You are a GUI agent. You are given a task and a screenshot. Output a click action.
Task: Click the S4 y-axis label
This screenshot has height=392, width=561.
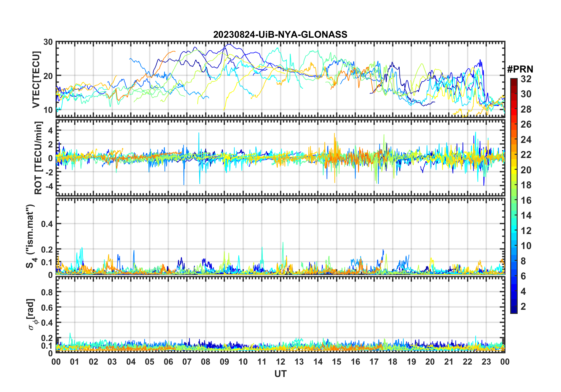click(x=30, y=236)
